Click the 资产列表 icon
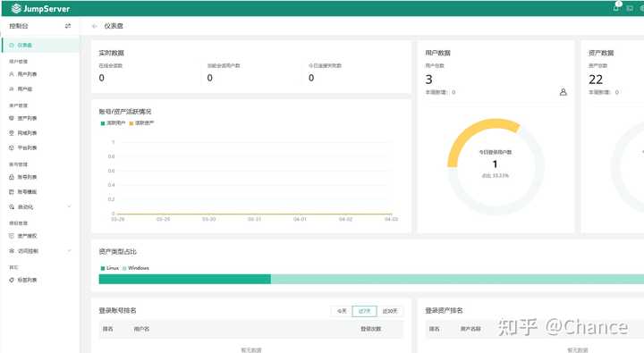Screen dimensions: 644x353 (12, 118)
